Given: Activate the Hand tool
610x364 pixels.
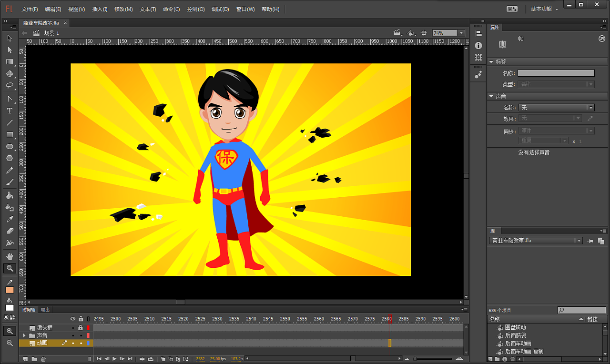Looking at the screenshot, I should [x=10, y=257].
